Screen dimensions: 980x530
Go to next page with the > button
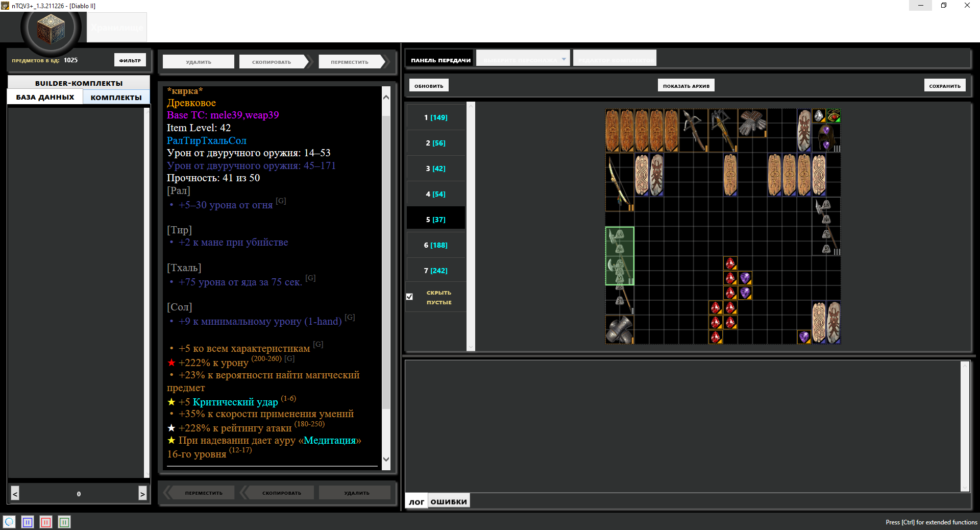(x=142, y=493)
